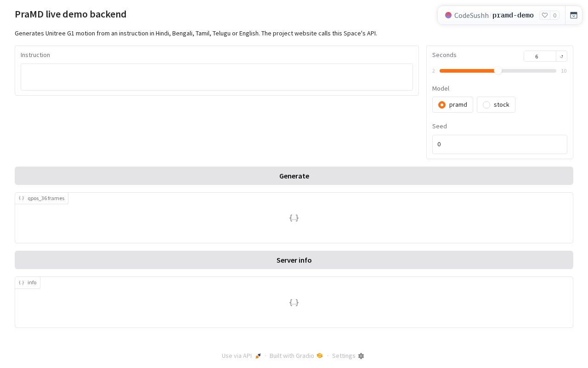
Task: Reset the Seconds value with the reset icon
Action: [561, 56]
